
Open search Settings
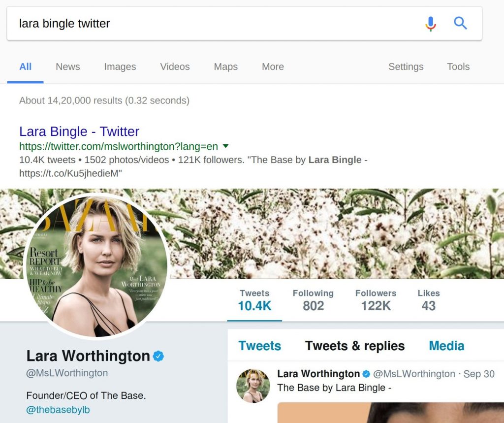click(406, 66)
